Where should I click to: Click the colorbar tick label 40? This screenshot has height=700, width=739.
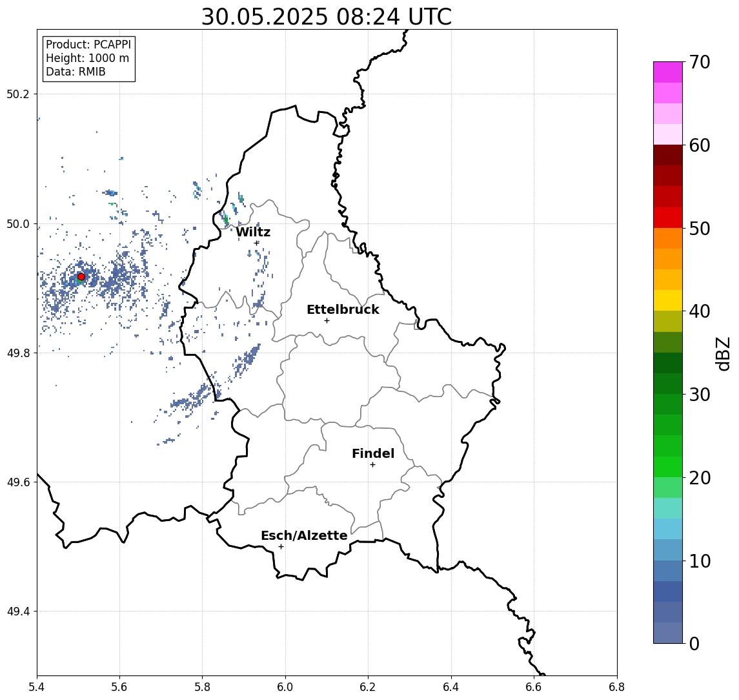point(700,311)
